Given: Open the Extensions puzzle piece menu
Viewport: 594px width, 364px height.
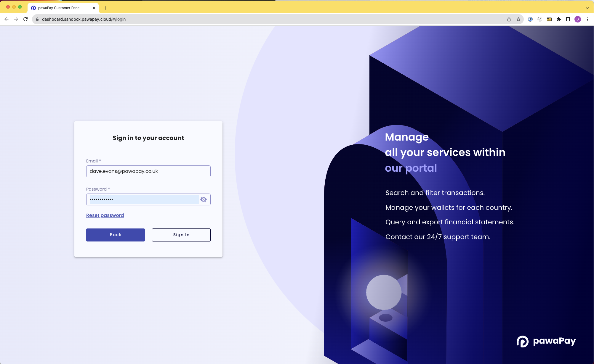Looking at the screenshot, I should (558, 19).
